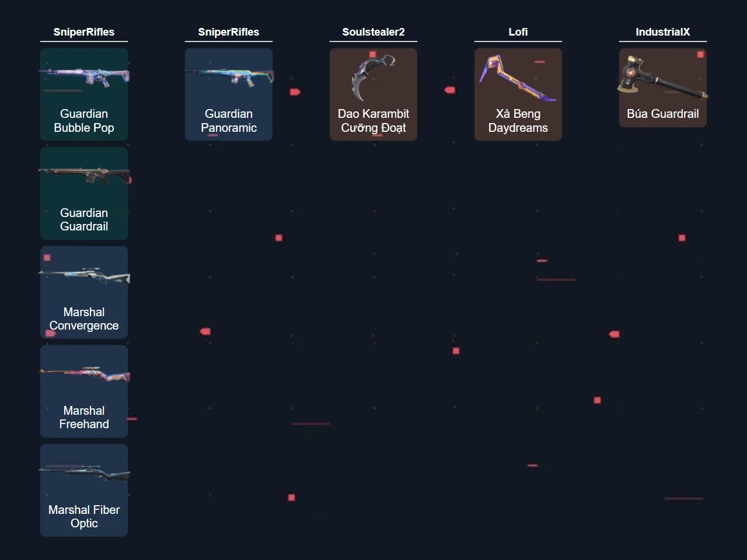Click the Marshal Convergence sniper image
This screenshot has height=560, width=747.
pos(84,275)
